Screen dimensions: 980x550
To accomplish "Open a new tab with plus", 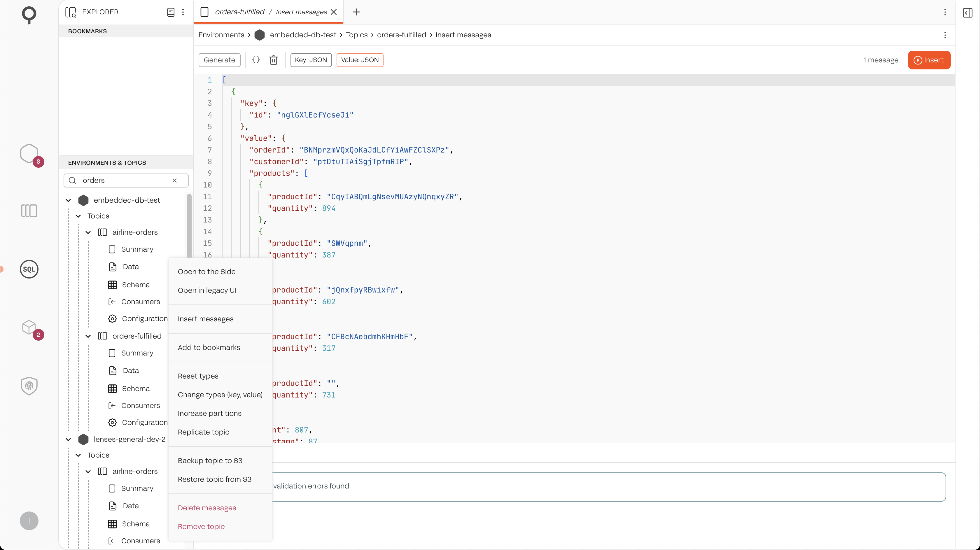I will coord(356,12).
